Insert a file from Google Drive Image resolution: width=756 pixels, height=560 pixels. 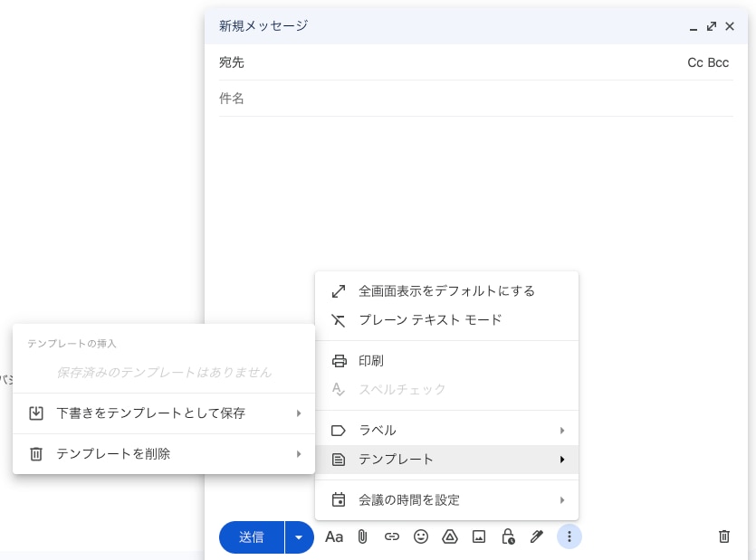[x=449, y=536]
